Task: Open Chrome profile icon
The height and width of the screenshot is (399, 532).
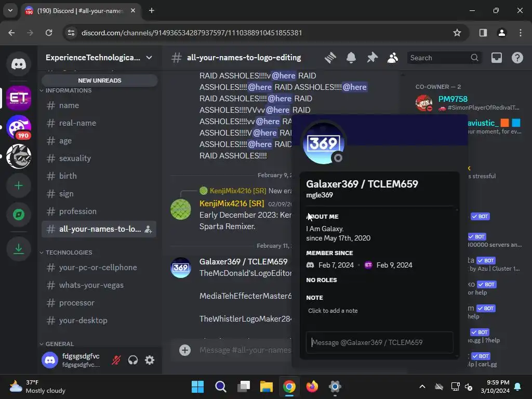Action: click(501, 33)
